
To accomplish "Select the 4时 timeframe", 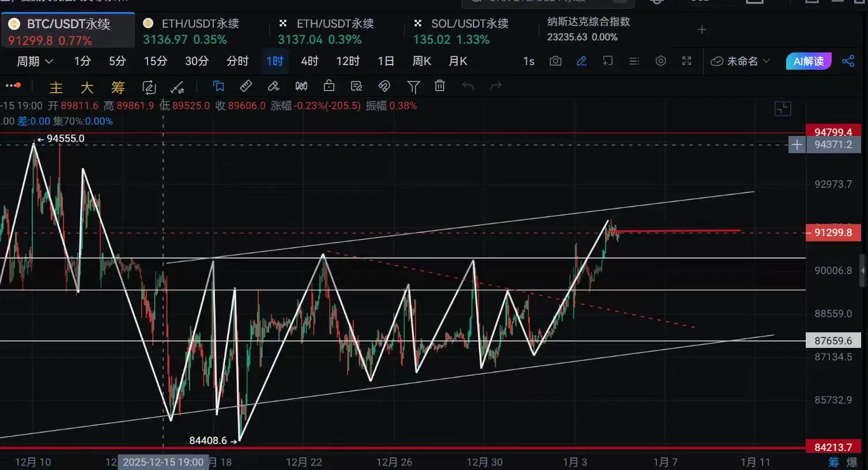I will 310,61.
